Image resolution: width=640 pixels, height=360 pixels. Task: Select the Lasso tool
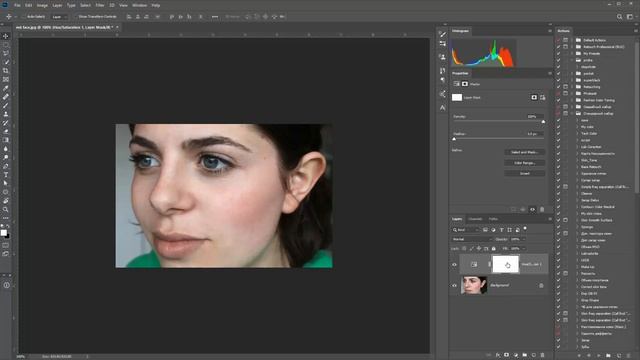click(6, 53)
